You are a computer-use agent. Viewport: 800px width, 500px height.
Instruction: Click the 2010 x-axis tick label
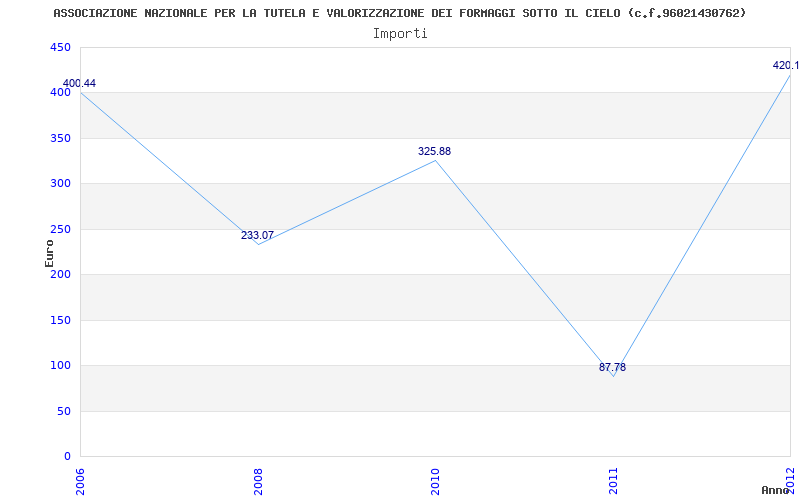coord(435,481)
